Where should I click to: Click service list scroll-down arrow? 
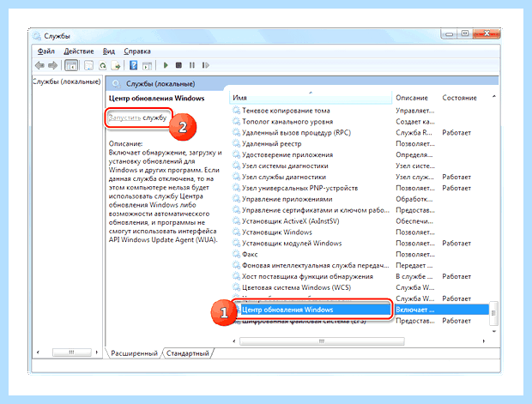pos(494,331)
